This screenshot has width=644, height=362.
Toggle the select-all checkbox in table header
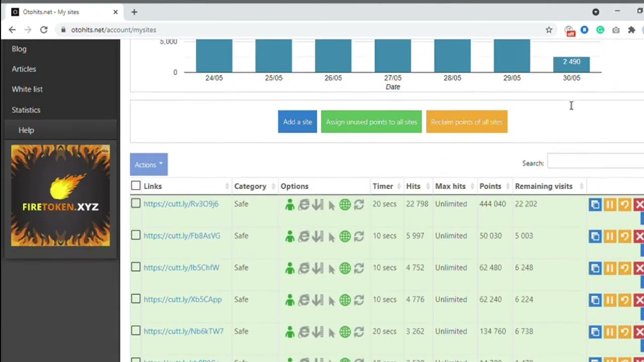[x=136, y=186]
